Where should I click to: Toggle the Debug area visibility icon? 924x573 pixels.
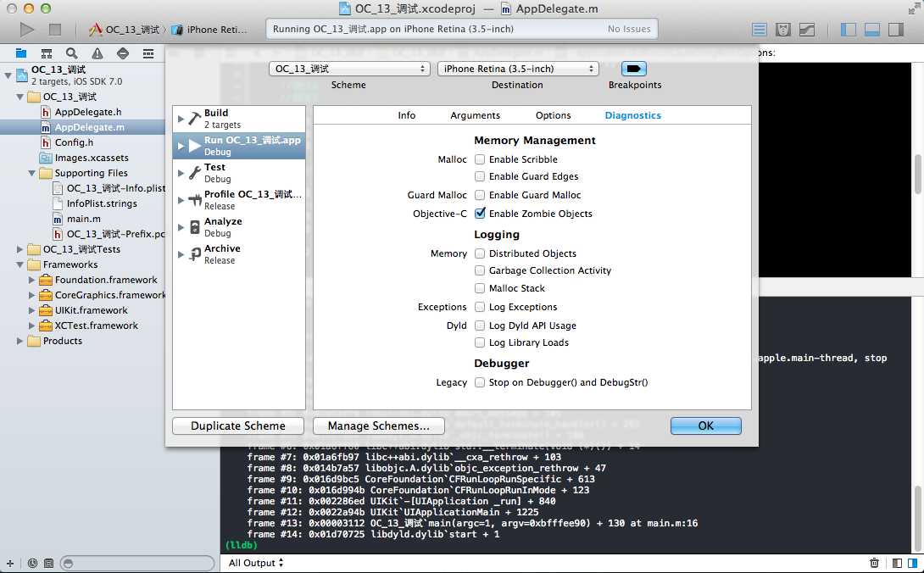(872, 30)
